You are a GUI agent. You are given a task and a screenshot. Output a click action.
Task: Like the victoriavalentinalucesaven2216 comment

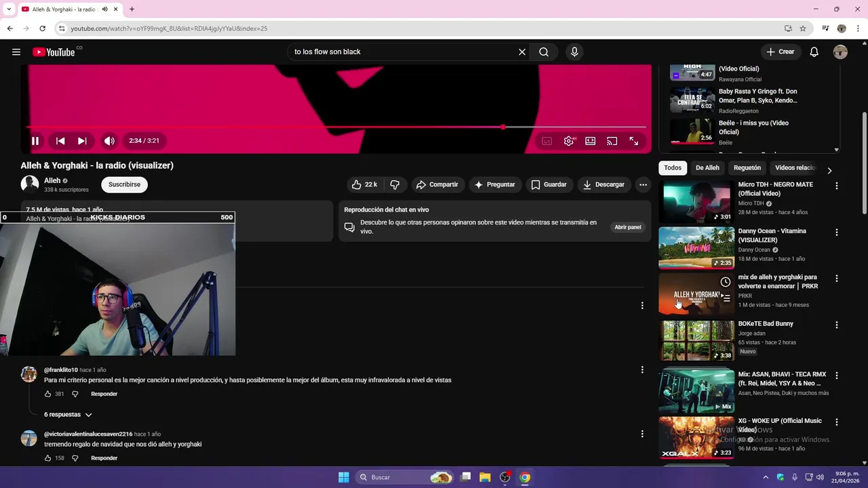47,458
